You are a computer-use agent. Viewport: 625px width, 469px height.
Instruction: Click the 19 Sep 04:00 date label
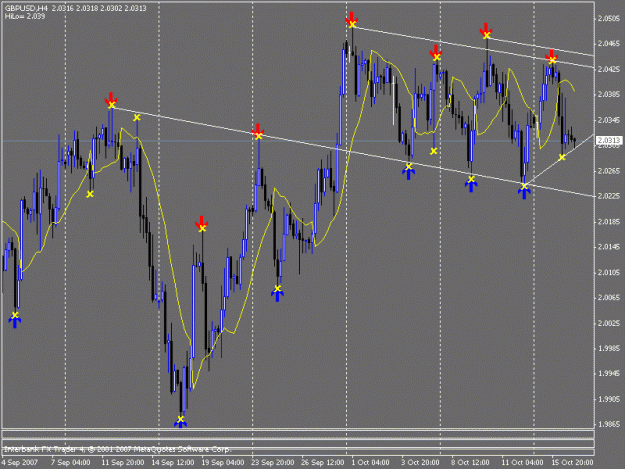(x=222, y=463)
